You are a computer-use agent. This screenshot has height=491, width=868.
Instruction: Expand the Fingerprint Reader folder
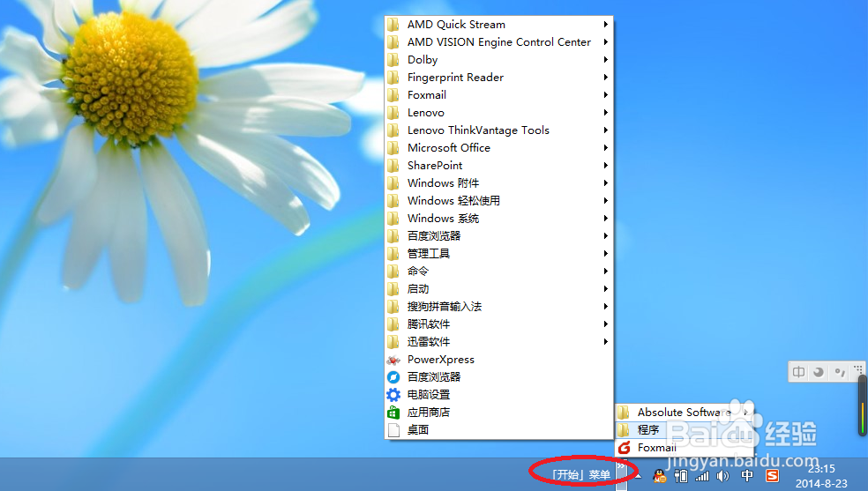tap(498, 78)
